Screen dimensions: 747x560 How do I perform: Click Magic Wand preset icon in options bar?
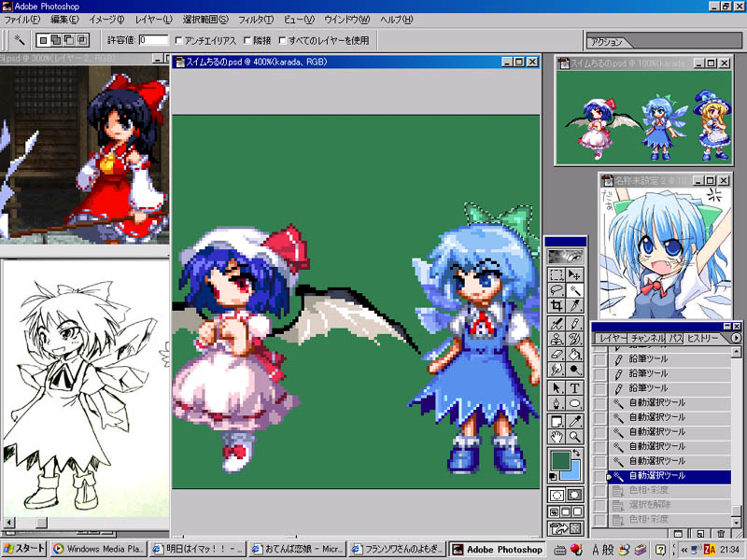point(19,40)
